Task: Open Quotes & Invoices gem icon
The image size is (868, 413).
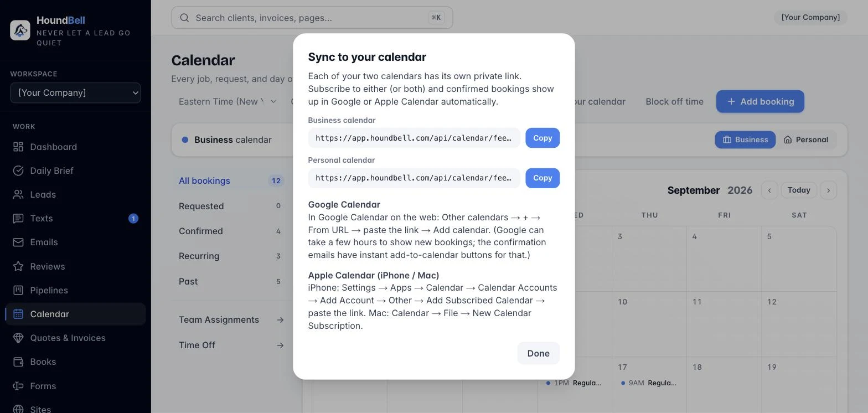Action: click(x=18, y=338)
